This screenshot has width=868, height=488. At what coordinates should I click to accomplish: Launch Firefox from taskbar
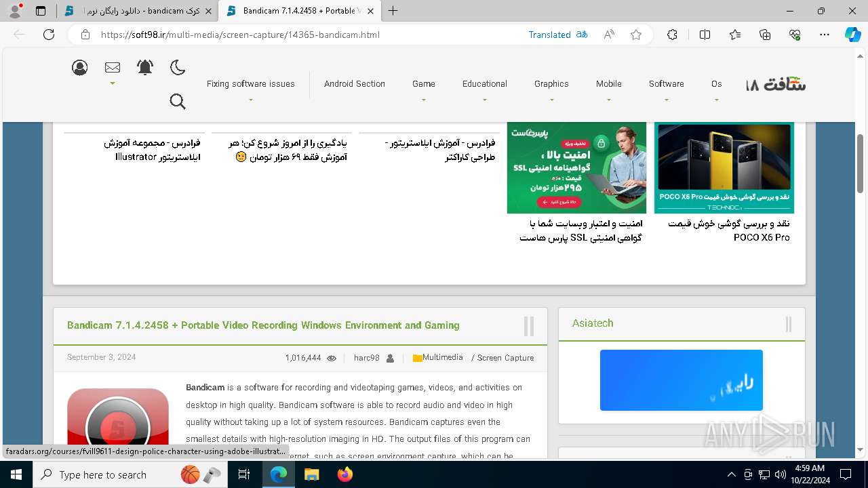tap(345, 474)
